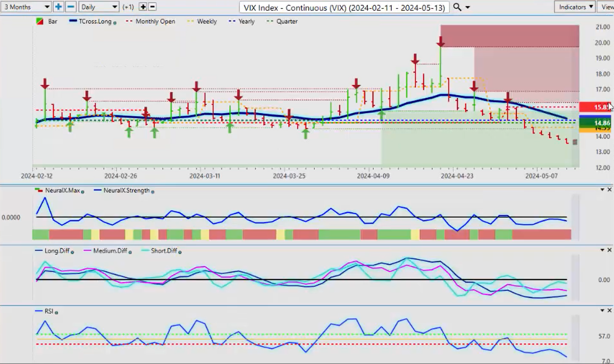Click the blue plus zoom-in button
Viewport: 614px width, 364px height.
click(58, 7)
